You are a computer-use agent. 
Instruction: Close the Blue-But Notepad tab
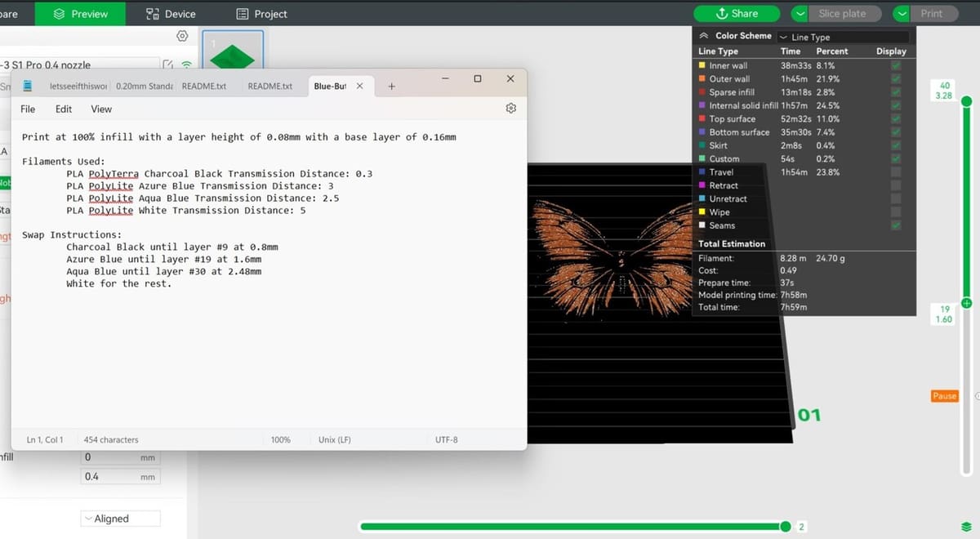click(359, 86)
